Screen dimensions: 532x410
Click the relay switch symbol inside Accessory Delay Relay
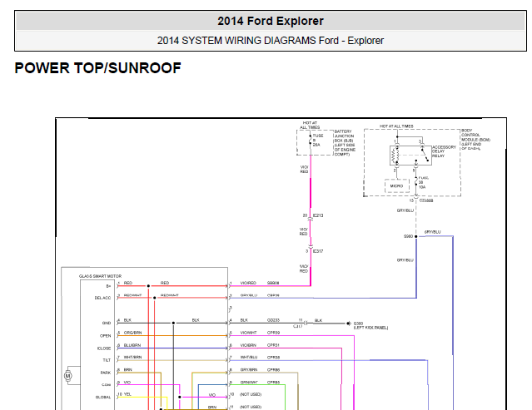425,154
